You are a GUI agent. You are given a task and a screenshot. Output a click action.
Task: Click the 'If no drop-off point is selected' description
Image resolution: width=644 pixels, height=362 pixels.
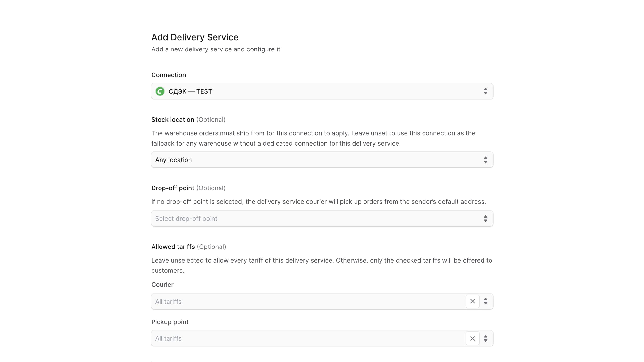[319, 202]
